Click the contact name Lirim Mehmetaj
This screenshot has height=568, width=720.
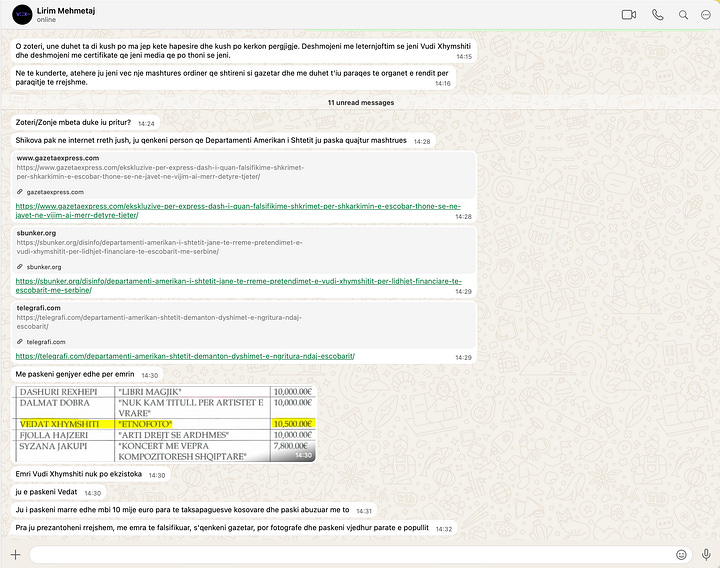click(x=66, y=11)
